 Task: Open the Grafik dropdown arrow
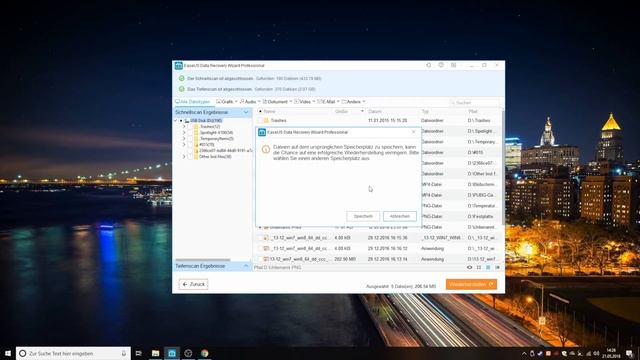click(x=236, y=102)
